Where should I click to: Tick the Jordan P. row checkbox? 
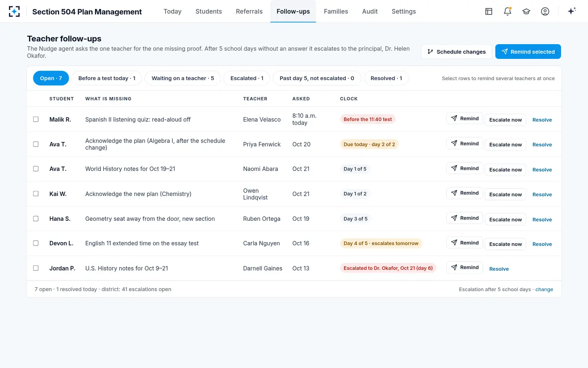[36, 268]
